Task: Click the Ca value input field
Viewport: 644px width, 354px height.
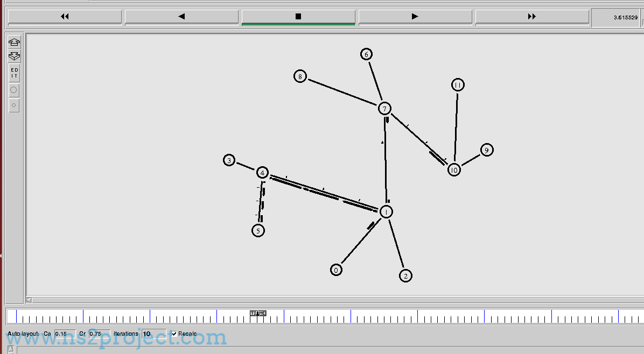Action: pos(65,334)
